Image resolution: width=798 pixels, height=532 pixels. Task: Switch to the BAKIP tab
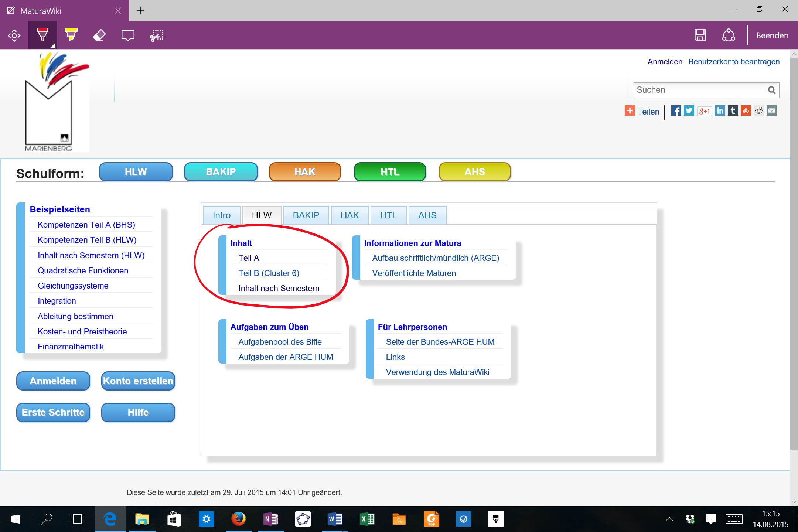coord(306,215)
